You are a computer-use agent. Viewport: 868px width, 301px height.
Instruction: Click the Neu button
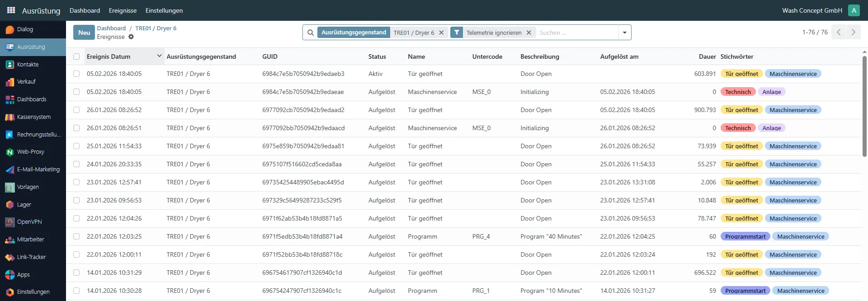(84, 33)
